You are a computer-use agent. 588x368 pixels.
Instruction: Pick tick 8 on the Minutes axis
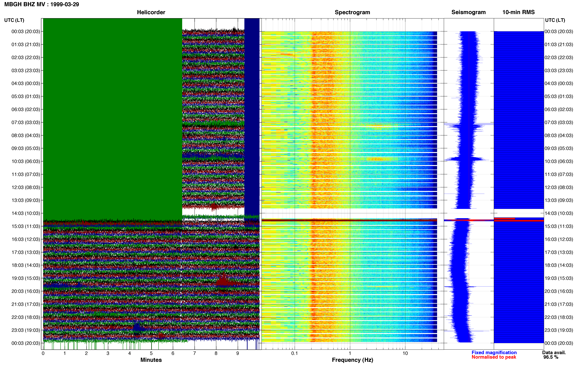216,353
